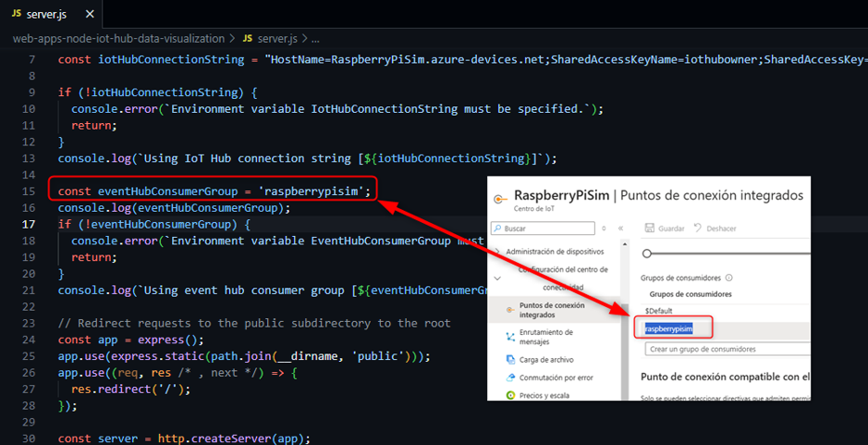Expand Administración de dispositivos section
This screenshot has height=445, width=868.
[498, 252]
